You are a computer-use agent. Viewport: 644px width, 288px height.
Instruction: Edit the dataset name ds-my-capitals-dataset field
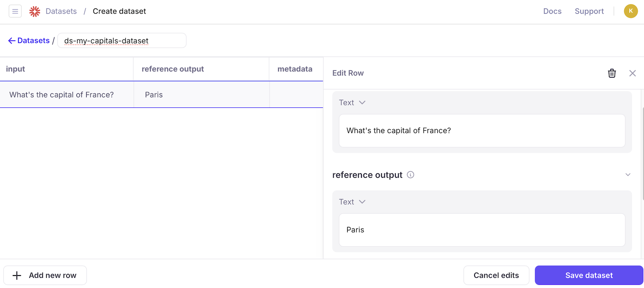(122, 41)
